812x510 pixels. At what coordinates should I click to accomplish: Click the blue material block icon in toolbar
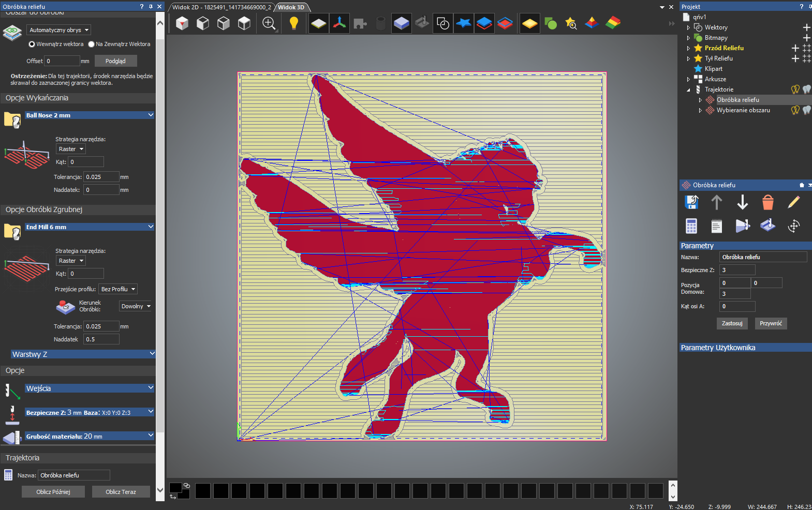click(x=402, y=23)
